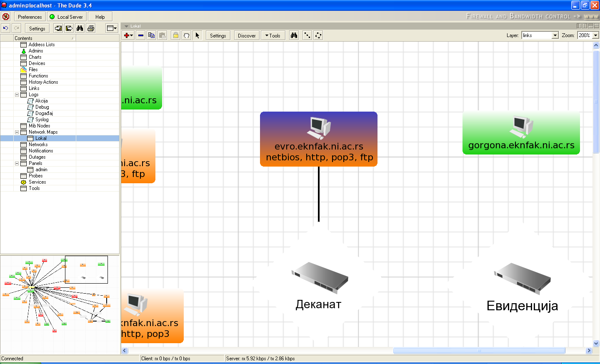Select the gorgona.eknfak.ni.ac.rs device node
The height and width of the screenshot is (364, 600).
521,132
